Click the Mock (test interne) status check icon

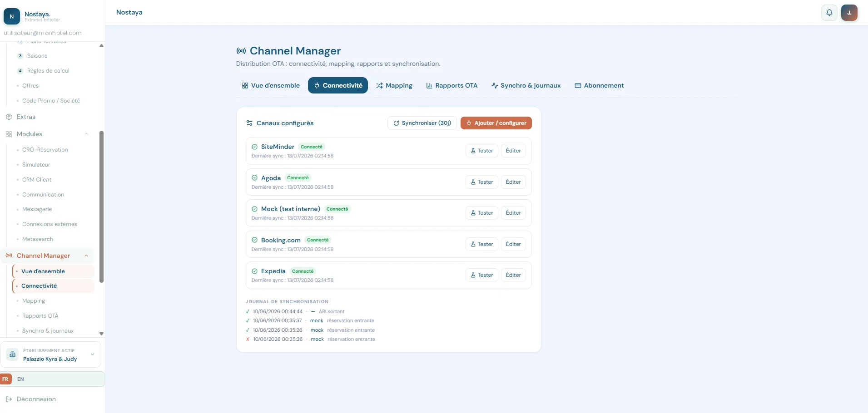click(x=254, y=209)
